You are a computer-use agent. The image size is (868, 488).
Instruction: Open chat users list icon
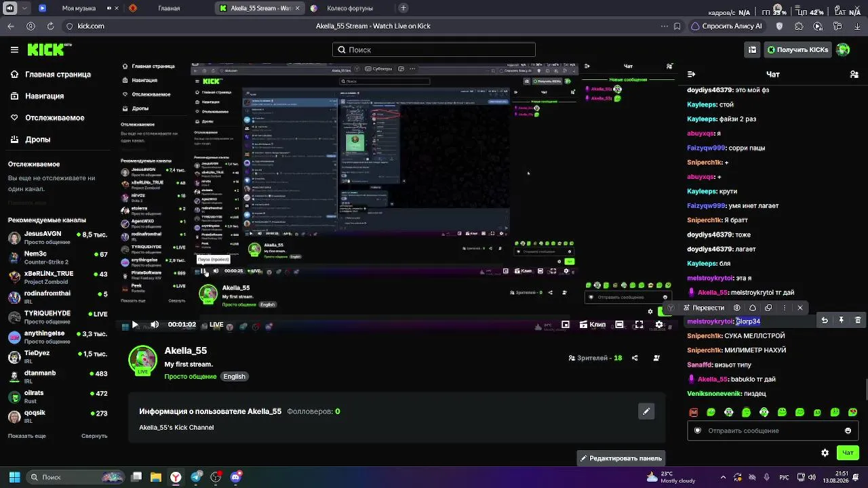tap(854, 74)
